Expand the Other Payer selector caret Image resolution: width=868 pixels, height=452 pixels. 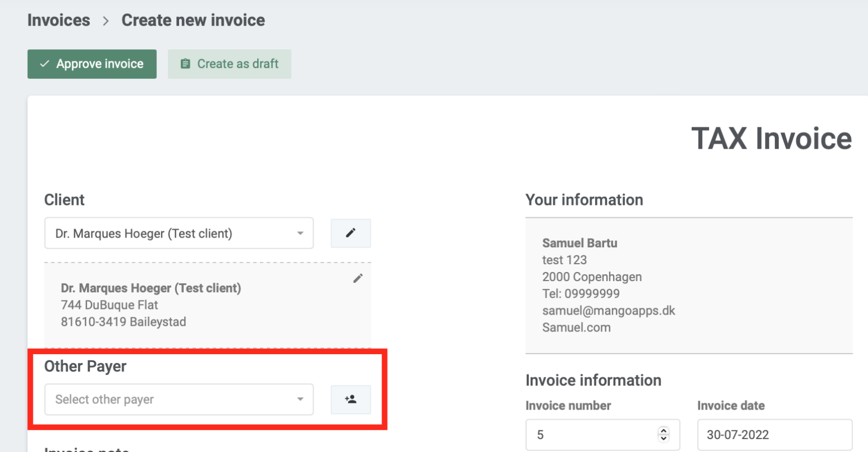(x=300, y=399)
